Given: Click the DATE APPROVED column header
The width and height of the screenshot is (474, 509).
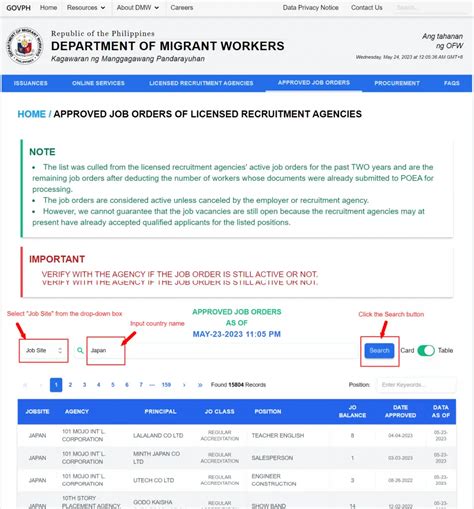Looking at the screenshot, I should (400, 412).
